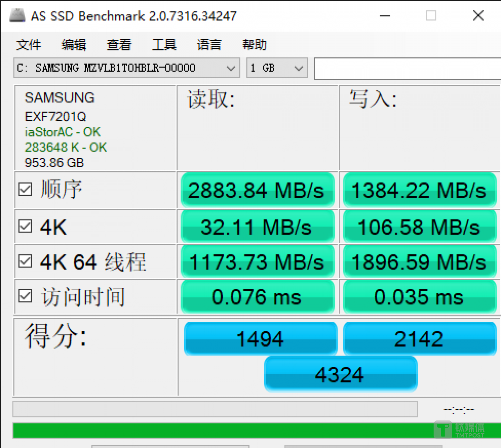This screenshot has height=448, width=501.
Task: Click the sequential read result 2883.84 MB/s
Action: tap(257, 190)
